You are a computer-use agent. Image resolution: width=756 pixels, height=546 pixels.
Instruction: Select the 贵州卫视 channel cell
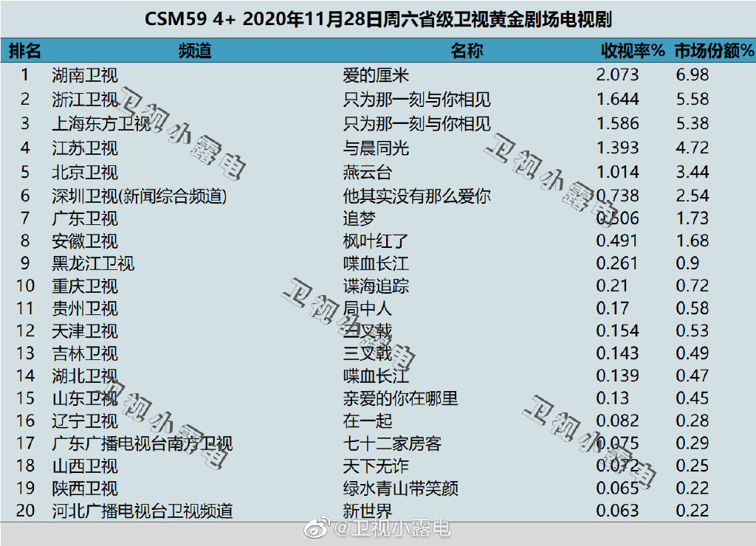(x=85, y=308)
